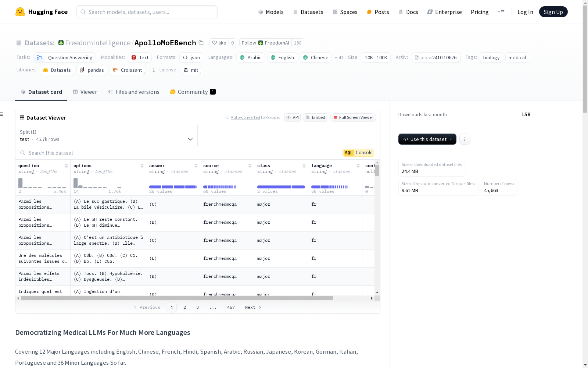Open Enterprise in the top navigation

pyautogui.click(x=444, y=12)
